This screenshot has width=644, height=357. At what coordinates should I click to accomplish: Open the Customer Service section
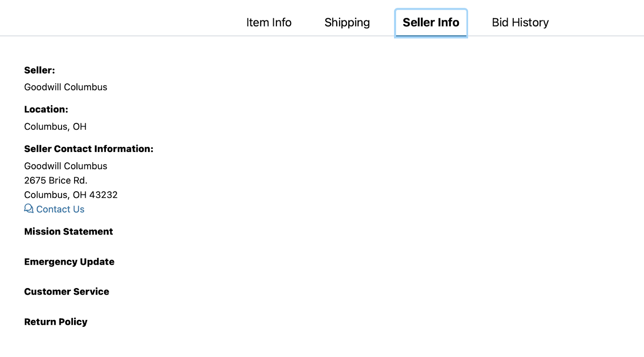coord(66,292)
